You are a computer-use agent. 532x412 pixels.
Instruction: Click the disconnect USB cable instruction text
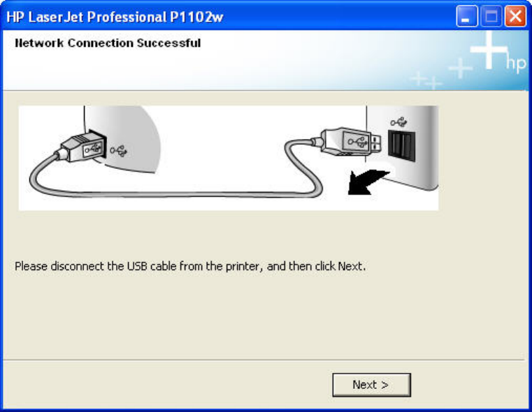click(x=190, y=267)
